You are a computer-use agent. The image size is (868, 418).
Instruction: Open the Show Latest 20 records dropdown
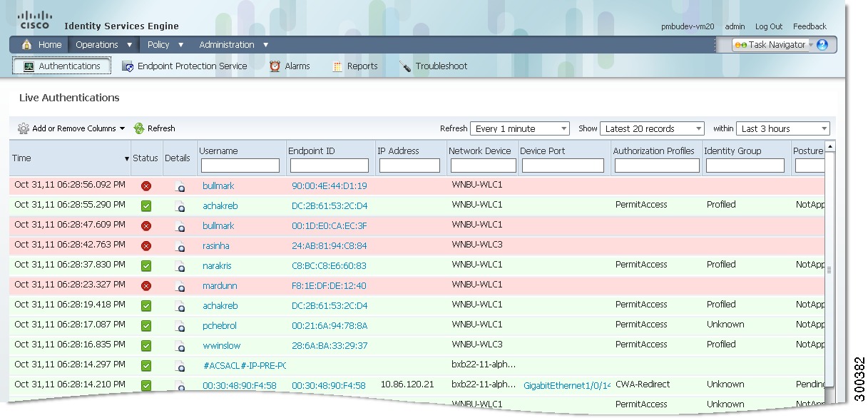(652, 128)
